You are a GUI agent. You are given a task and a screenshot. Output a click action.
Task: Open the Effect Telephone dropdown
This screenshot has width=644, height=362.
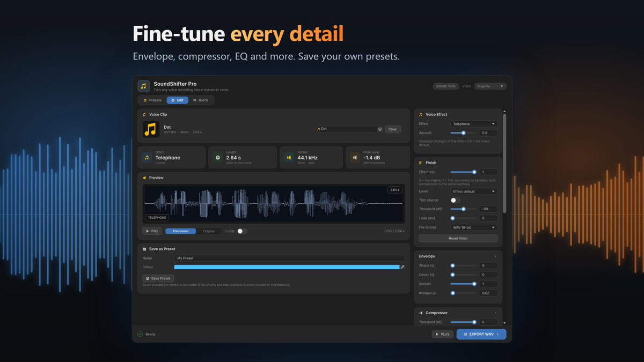point(473,124)
